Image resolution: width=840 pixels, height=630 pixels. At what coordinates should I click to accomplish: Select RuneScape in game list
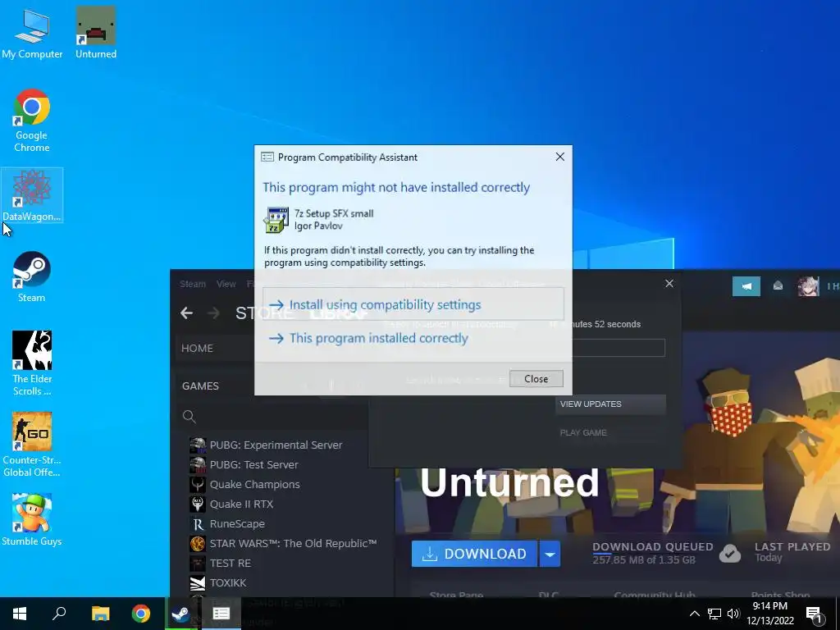pos(237,524)
